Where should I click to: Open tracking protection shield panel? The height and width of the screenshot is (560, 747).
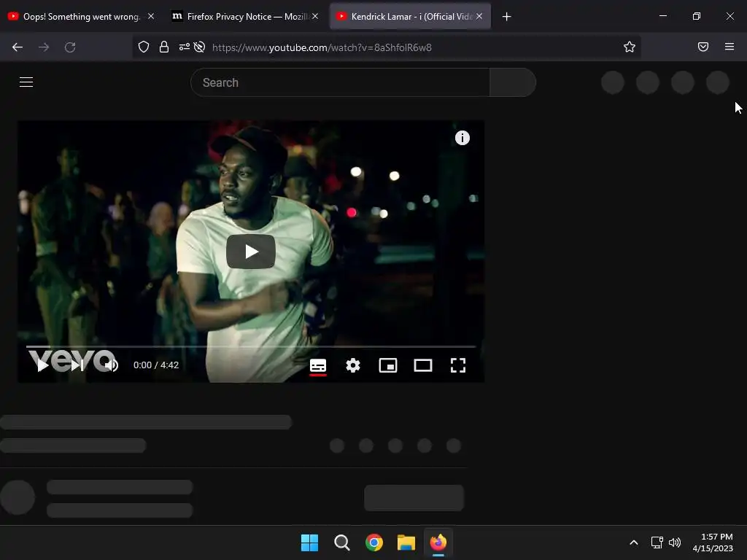coord(144,47)
